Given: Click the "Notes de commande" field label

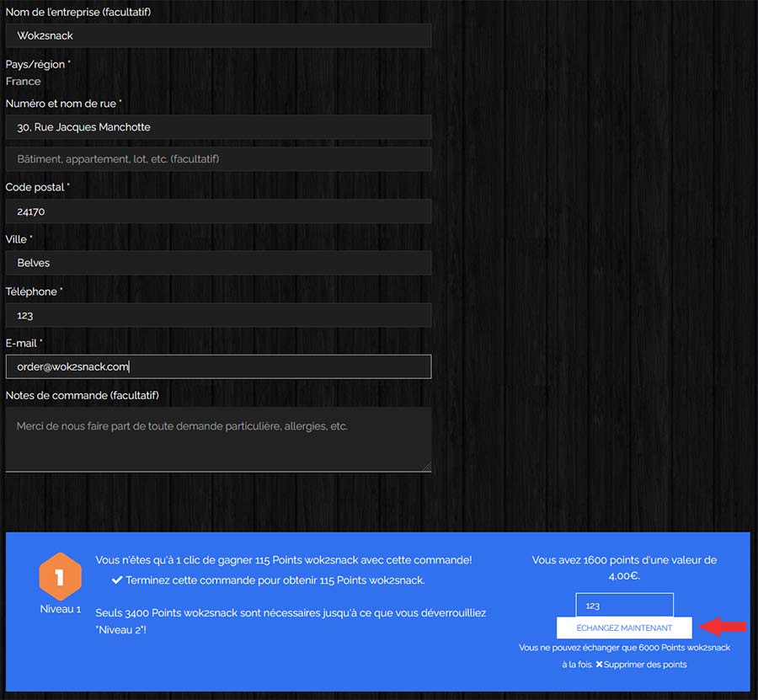Looking at the screenshot, I should click(83, 395).
